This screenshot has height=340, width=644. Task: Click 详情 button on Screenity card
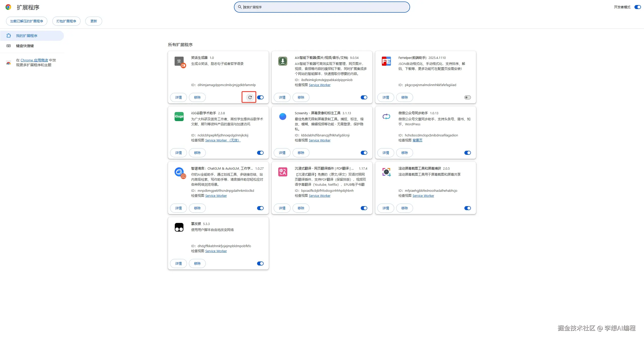(x=282, y=153)
